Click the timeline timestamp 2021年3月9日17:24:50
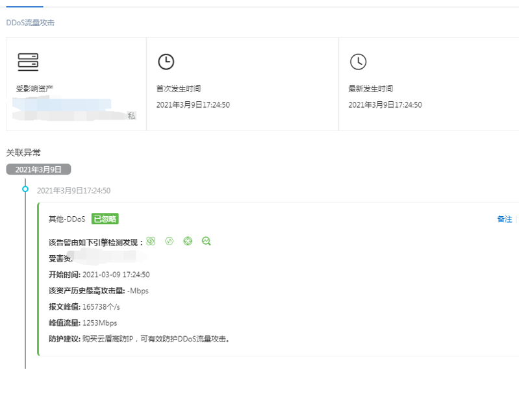Screen dimensions: 519x420 (73, 191)
